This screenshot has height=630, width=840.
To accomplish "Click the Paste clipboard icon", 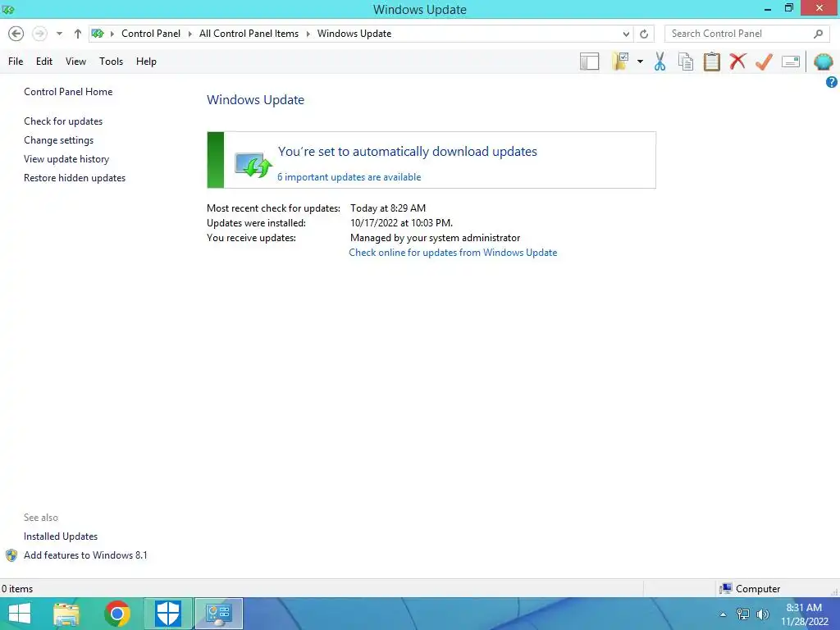I will click(711, 62).
